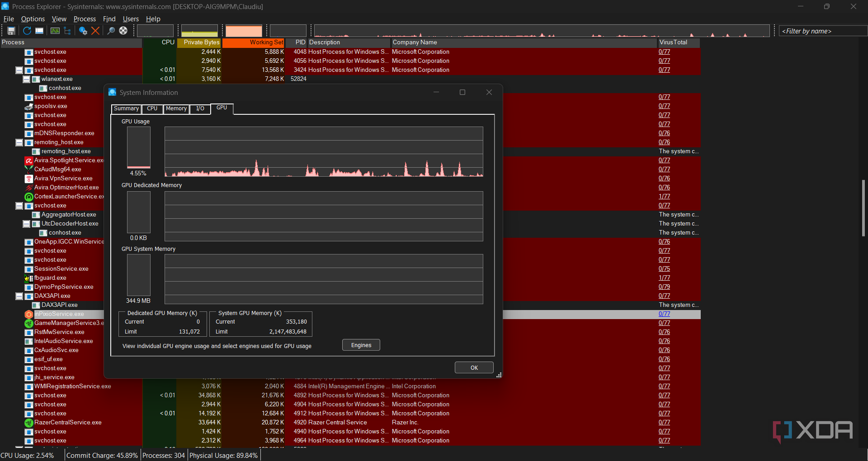This screenshot has height=461, width=868.
Task: Click OK to close System Information
Action: pyautogui.click(x=474, y=367)
